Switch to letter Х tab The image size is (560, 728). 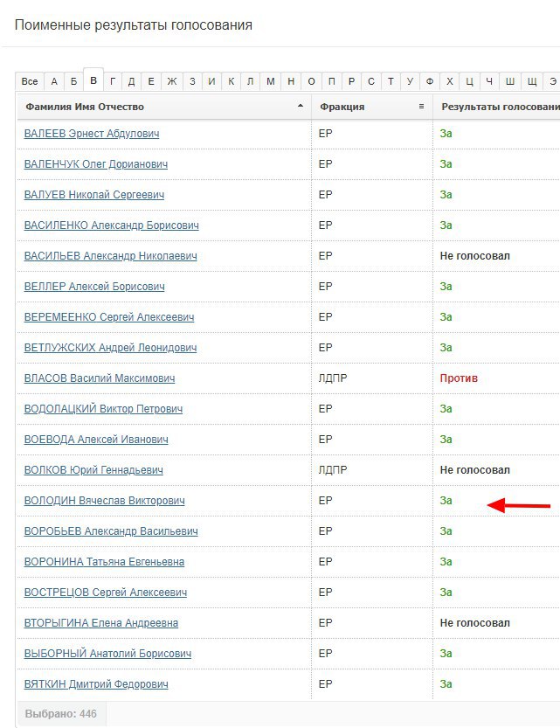pos(450,81)
